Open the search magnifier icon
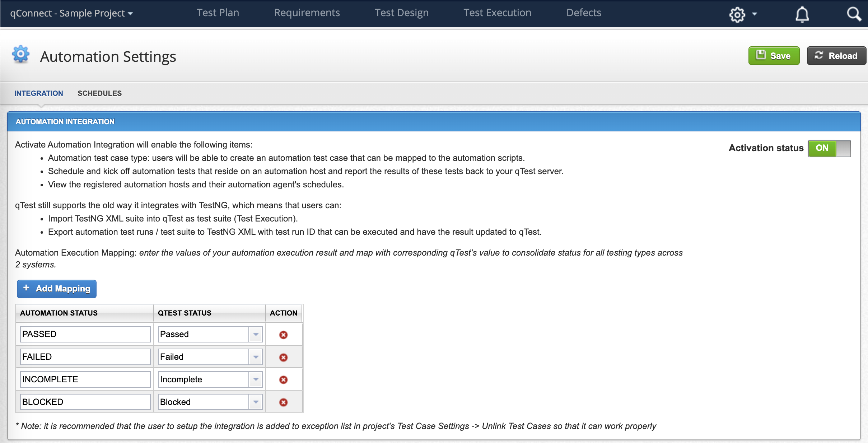The image size is (868, 443). point(854,14)
